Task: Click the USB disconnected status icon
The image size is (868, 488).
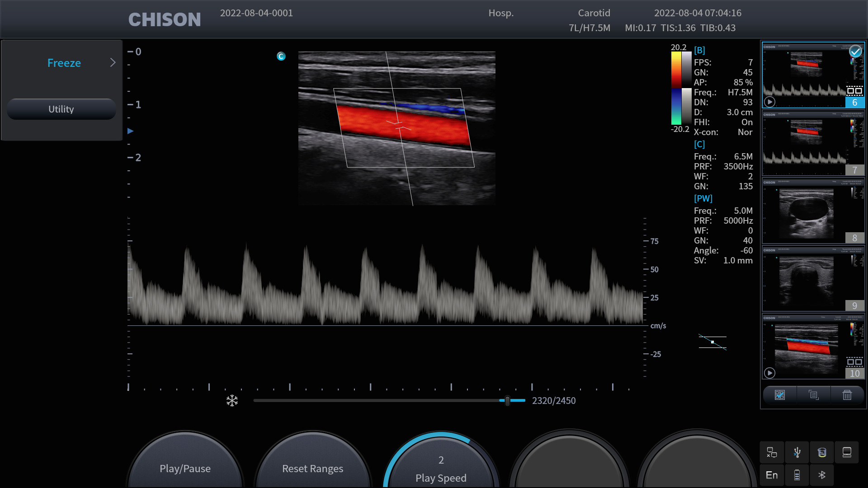Action: pos(797,452)
